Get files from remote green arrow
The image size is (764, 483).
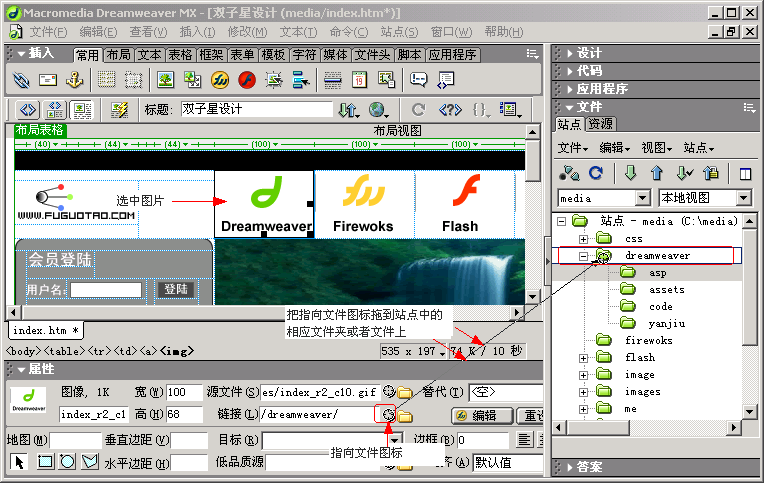(630, 173)
